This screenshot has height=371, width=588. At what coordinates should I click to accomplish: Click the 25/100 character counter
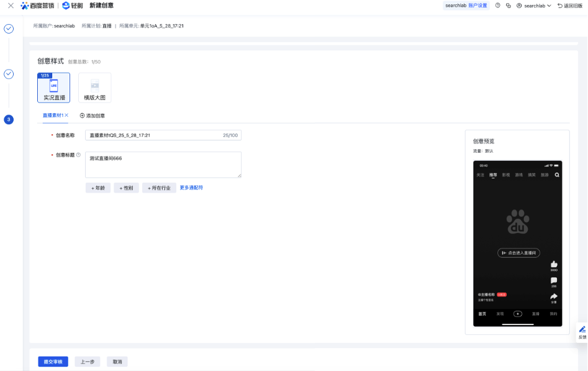pos(230,135)
